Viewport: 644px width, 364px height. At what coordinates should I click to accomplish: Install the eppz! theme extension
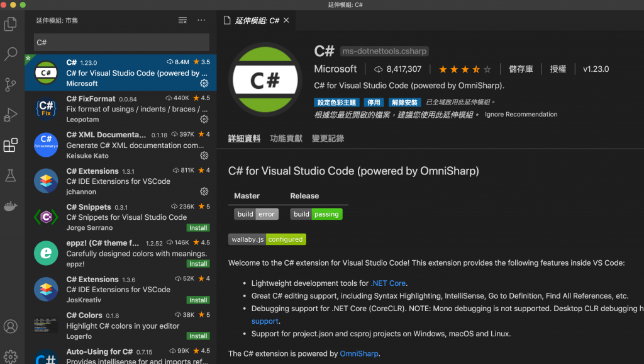(198, 264)
